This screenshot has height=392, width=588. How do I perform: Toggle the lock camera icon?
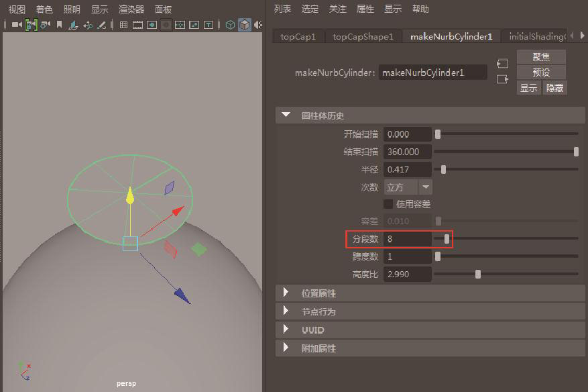tap(31, 25)
